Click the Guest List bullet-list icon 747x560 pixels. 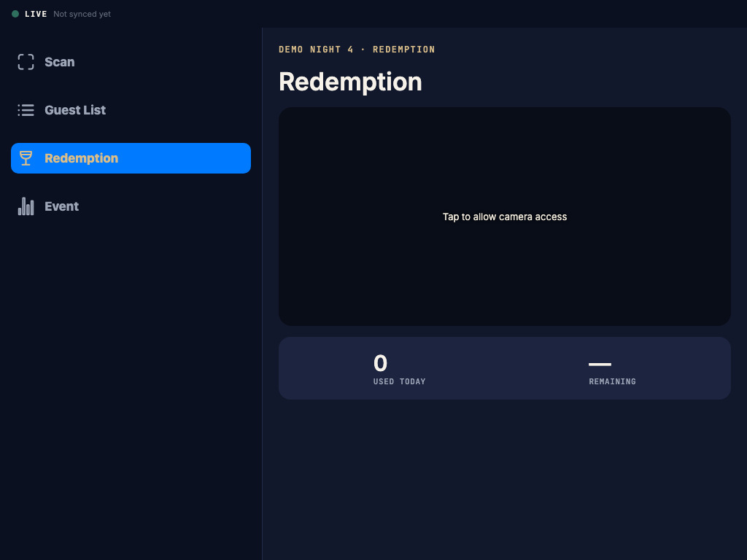pos(26,110)
